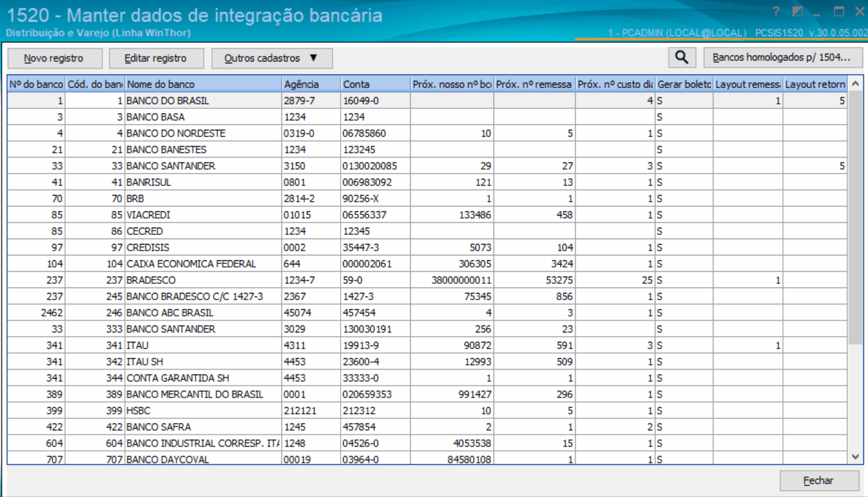Viewport: 868px width, 497px height.
Task: Click the Layout retorno column header
Action: (815, 84)
